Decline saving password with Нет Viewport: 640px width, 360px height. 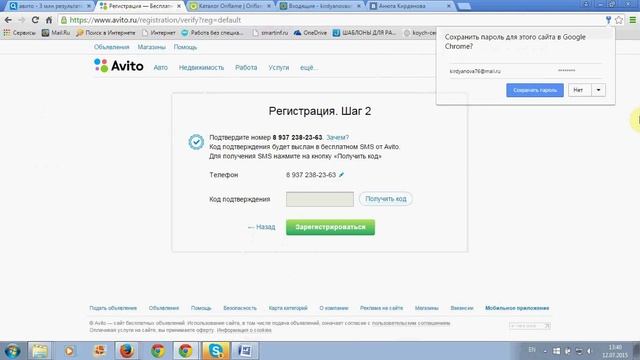click(580, 90)
